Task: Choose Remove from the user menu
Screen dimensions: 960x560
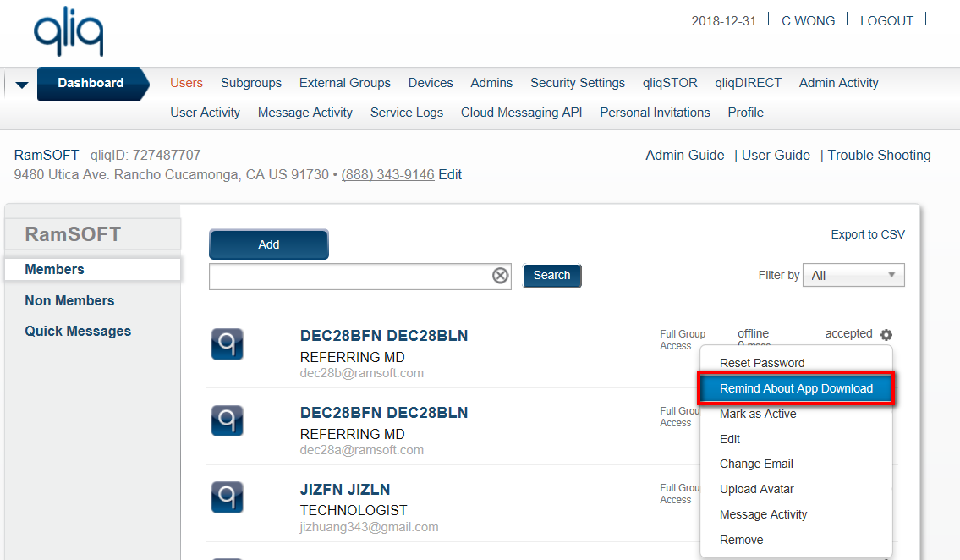Action: 741,540
